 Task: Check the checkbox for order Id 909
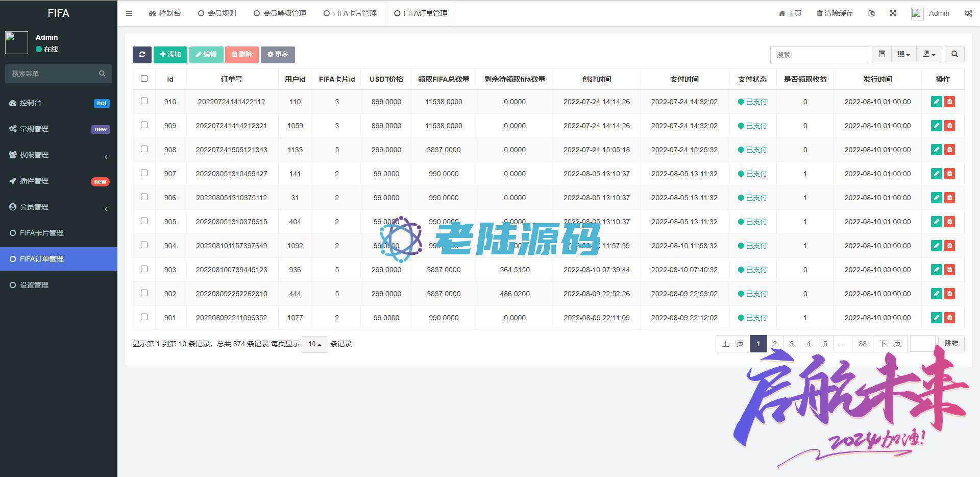coord(144,125)
